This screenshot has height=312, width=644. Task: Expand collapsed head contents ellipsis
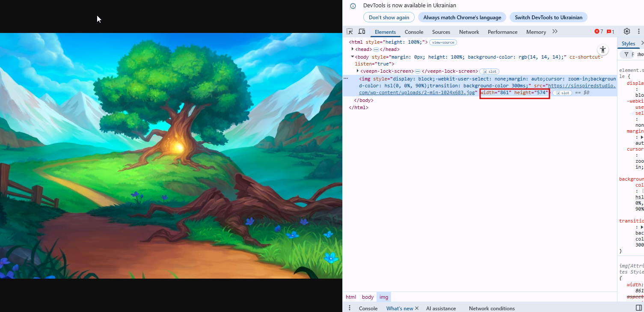pyautogui.click(x=376, y=50)
